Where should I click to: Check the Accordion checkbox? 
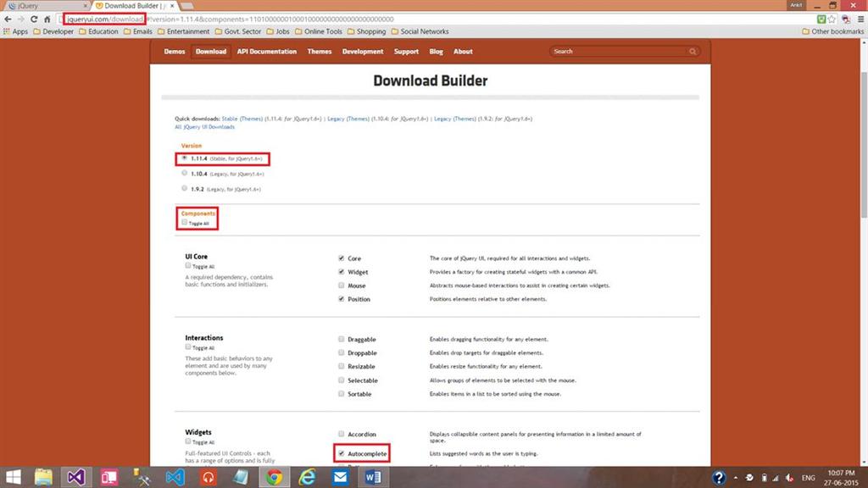click(341, 434)
